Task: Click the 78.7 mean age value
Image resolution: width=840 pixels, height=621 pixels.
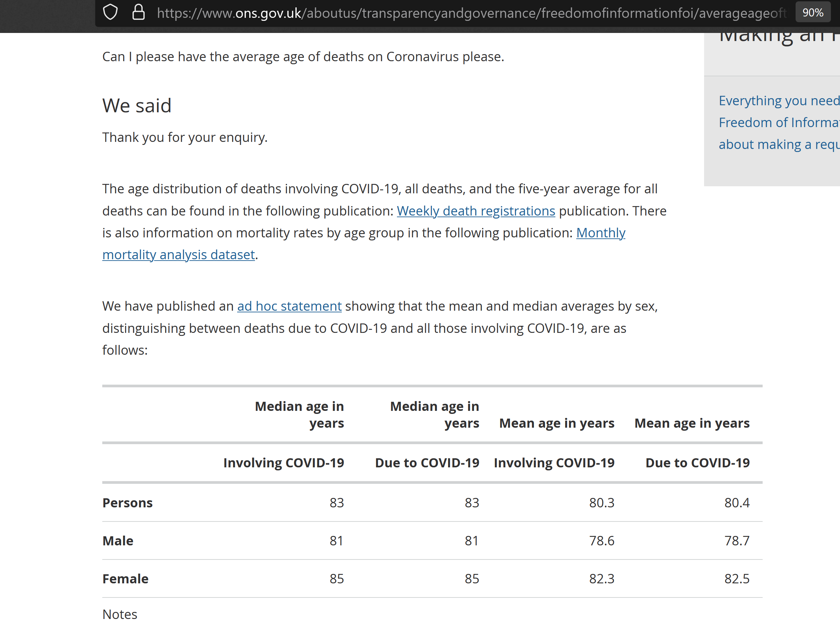Action: [x=737, y=541]
